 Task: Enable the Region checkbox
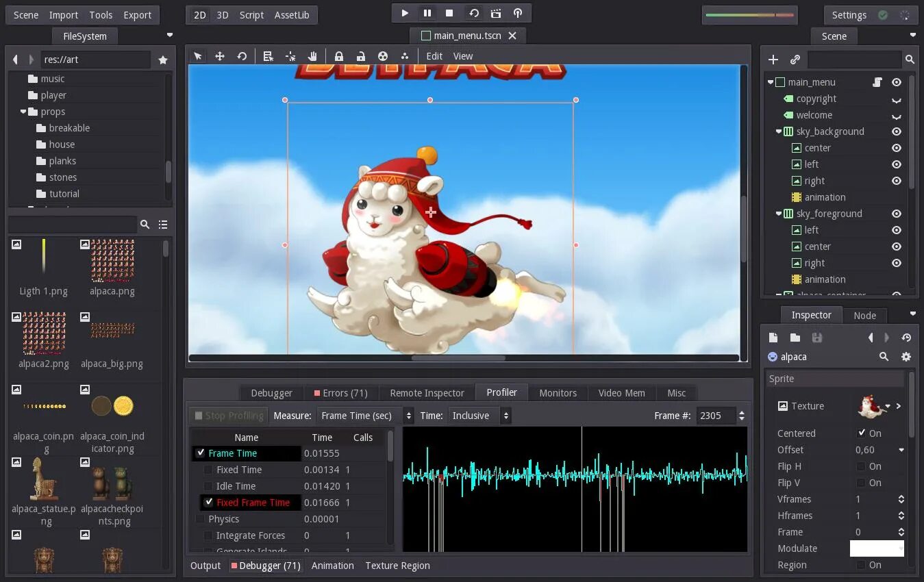[x=862, y=565]
